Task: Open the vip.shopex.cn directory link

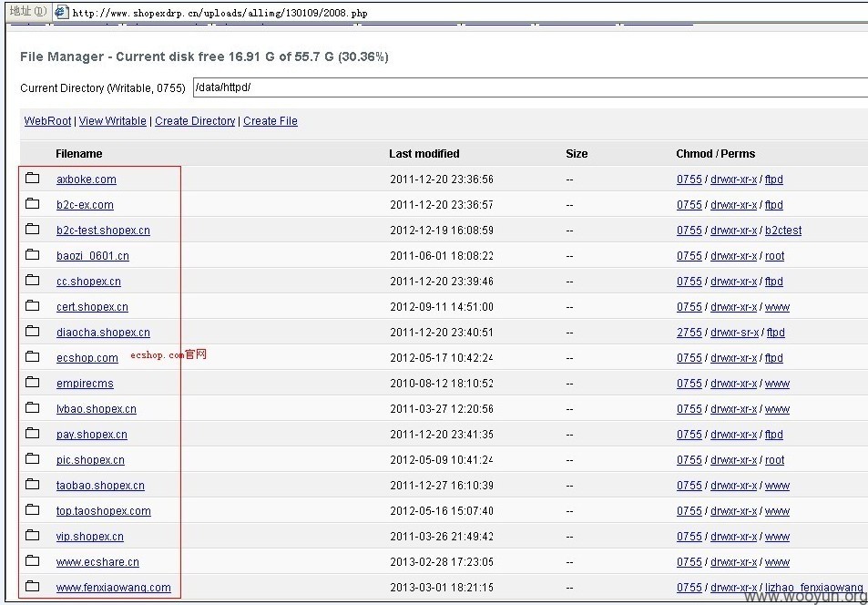Action: coord(89,537)
